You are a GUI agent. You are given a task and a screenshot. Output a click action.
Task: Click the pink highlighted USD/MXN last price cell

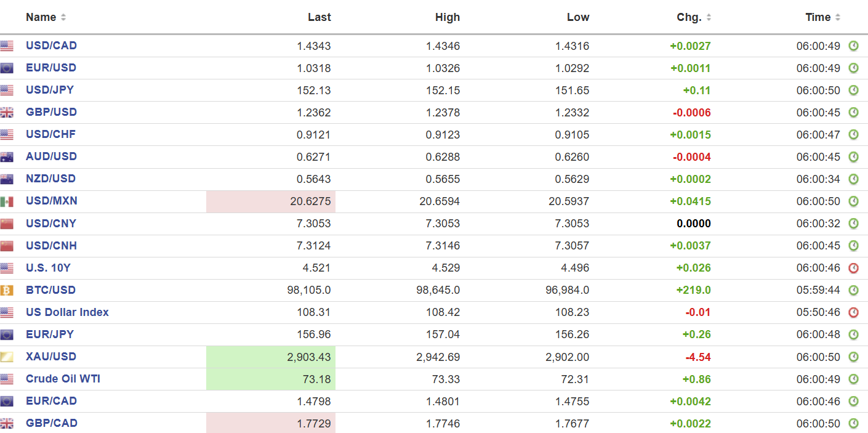pos(271,201)
